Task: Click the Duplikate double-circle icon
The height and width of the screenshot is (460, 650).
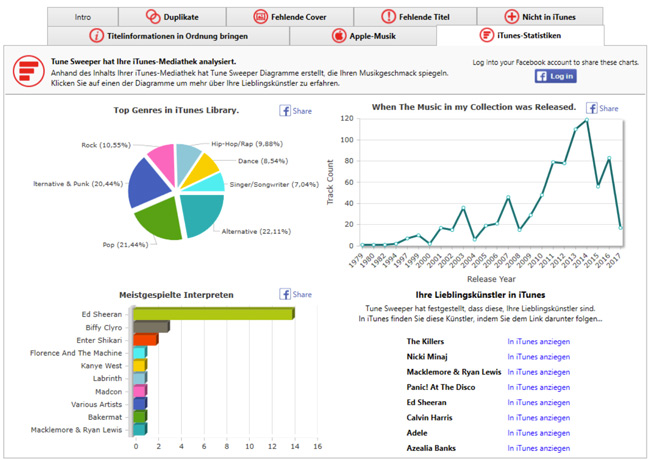Action: click(153, 17)
